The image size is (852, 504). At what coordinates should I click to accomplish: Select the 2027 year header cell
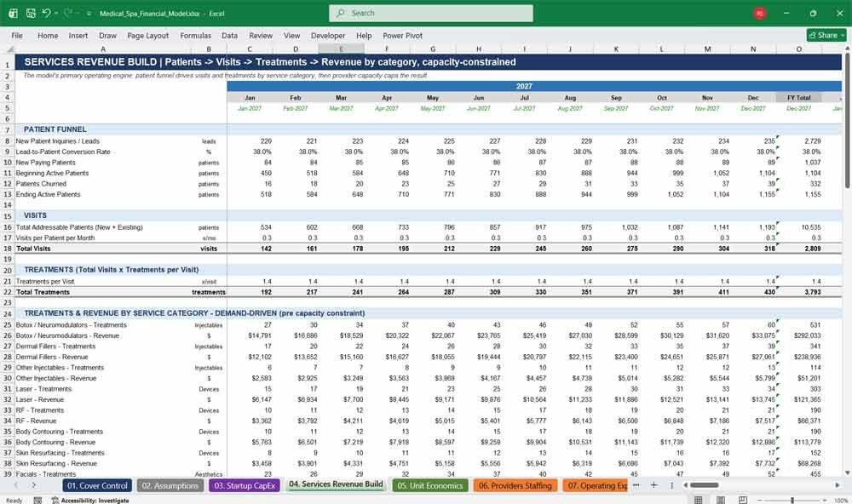pos(524,86)
